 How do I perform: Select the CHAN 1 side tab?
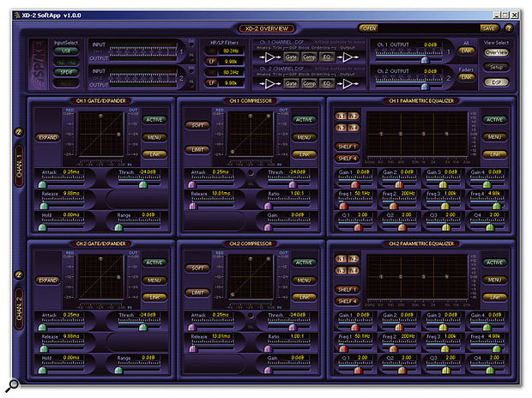point(20,166)
